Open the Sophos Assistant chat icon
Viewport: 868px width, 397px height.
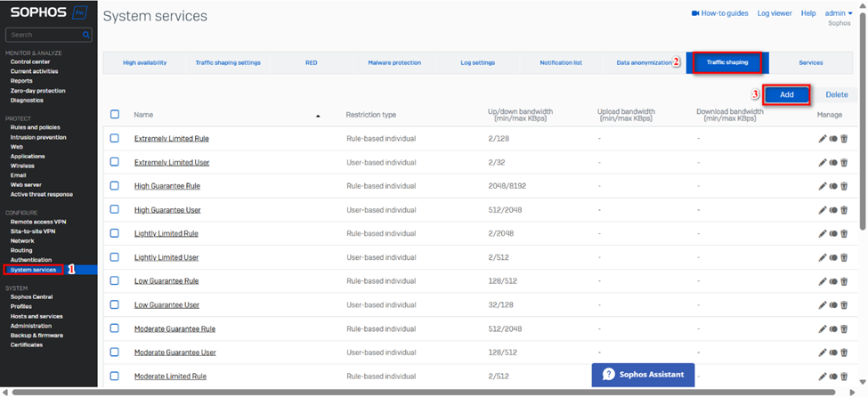(x=609, y=375)
